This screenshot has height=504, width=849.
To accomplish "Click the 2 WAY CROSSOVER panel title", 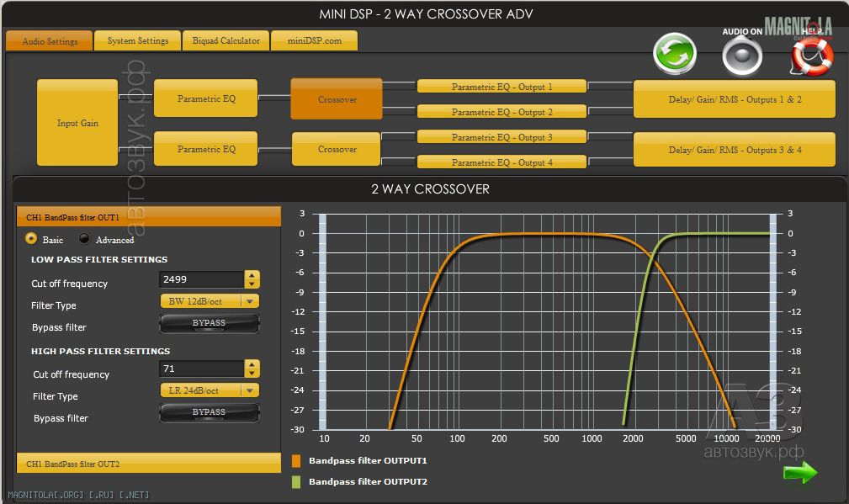I will click(x=430, y=189).
